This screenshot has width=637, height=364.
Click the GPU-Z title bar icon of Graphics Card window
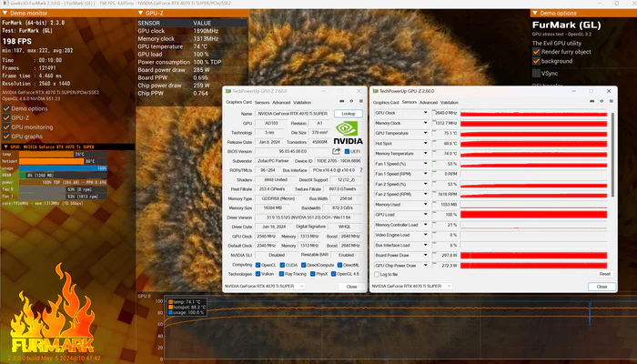click(228, 91)
